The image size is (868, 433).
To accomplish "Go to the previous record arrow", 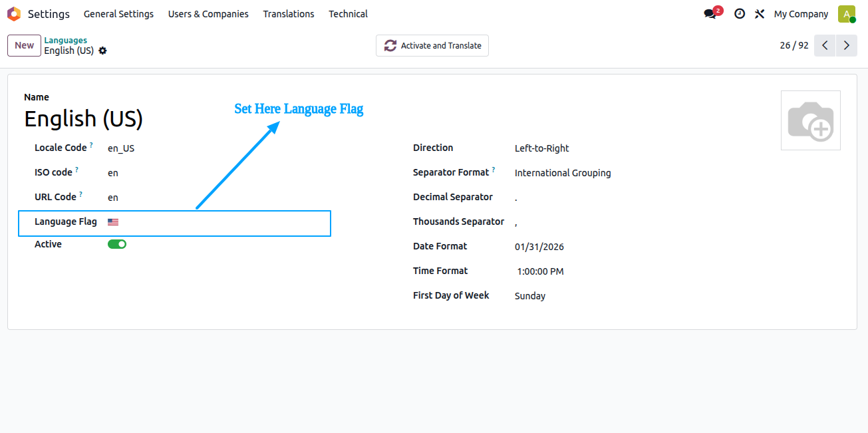I will click(x=825, y=45).
